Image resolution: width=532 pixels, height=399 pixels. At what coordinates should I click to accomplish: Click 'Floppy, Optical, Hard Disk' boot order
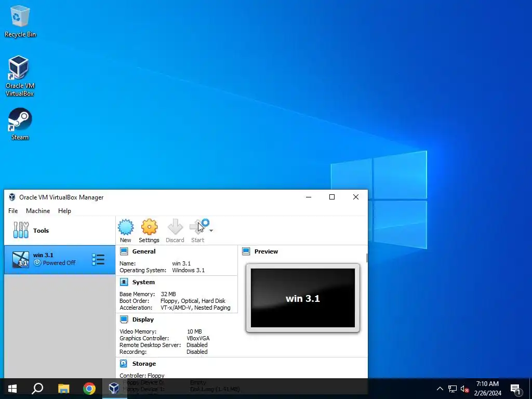(x=193, y=301)
